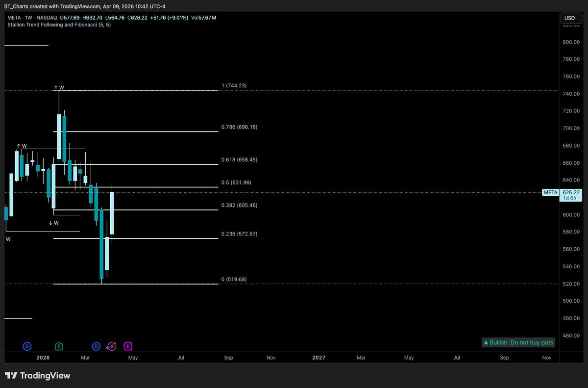Click the dividend D marker nearest 2026 label
This screenshot has width=588, height=388.
click(27, 346)
